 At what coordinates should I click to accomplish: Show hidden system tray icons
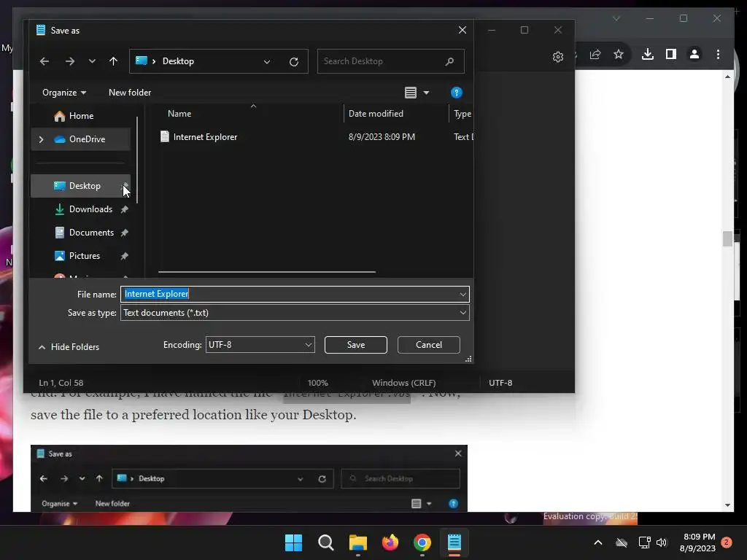click(x=598, y=542)
